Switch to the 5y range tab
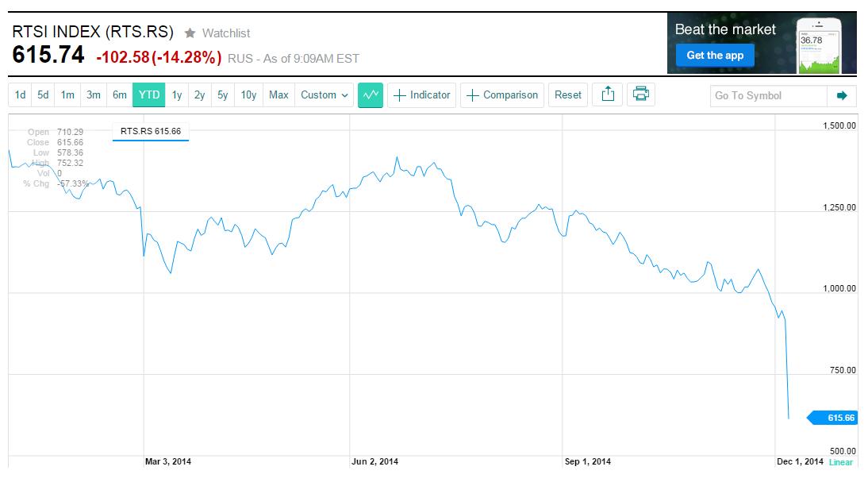Screen dimensions: 868x482 click(x=223, y=95)
